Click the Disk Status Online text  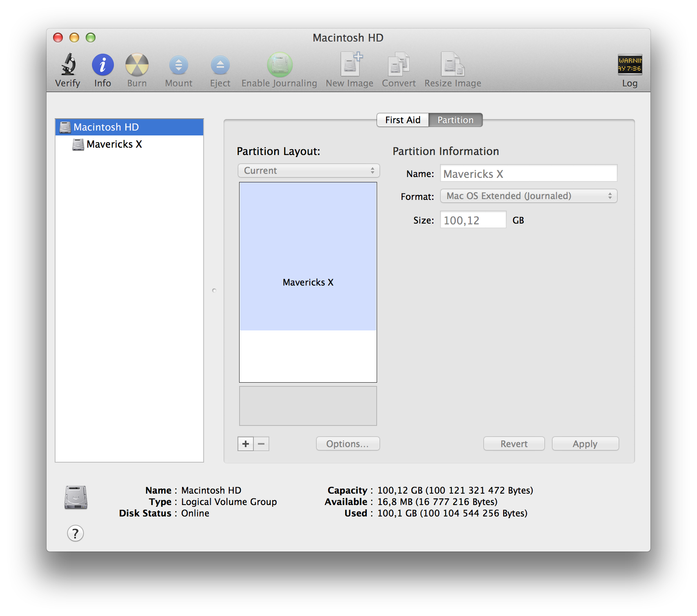click(195, 513)
